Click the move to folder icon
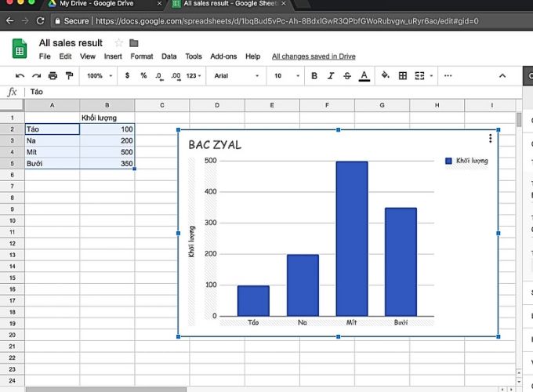533x392 pixels. 134,43
